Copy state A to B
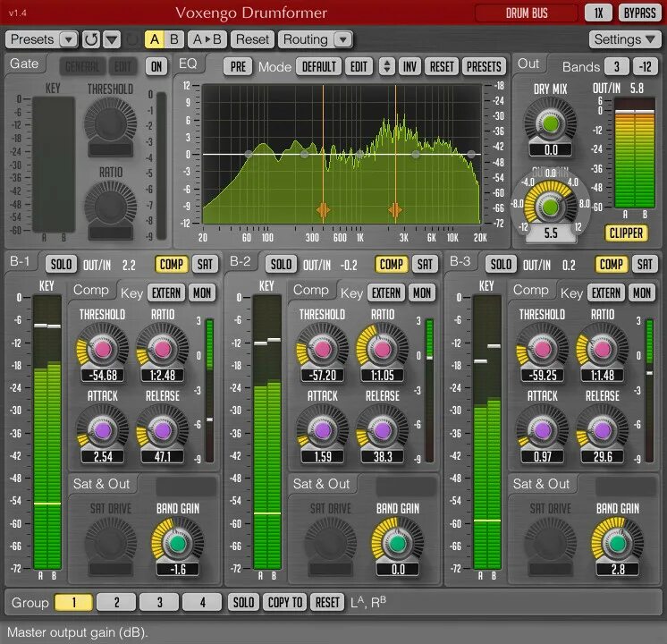The image size is (667, 644). coord(207,39)
